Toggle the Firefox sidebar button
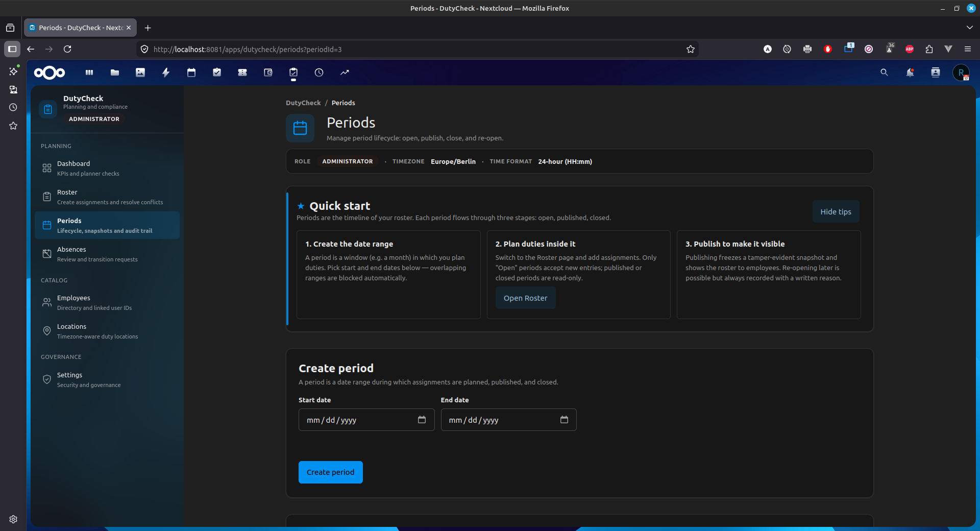 pyautogui.click(x=12, y=49)
